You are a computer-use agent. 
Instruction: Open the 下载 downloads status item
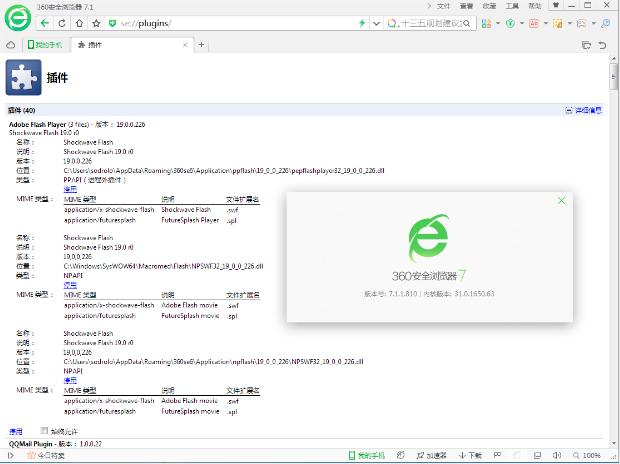point(470,456)
